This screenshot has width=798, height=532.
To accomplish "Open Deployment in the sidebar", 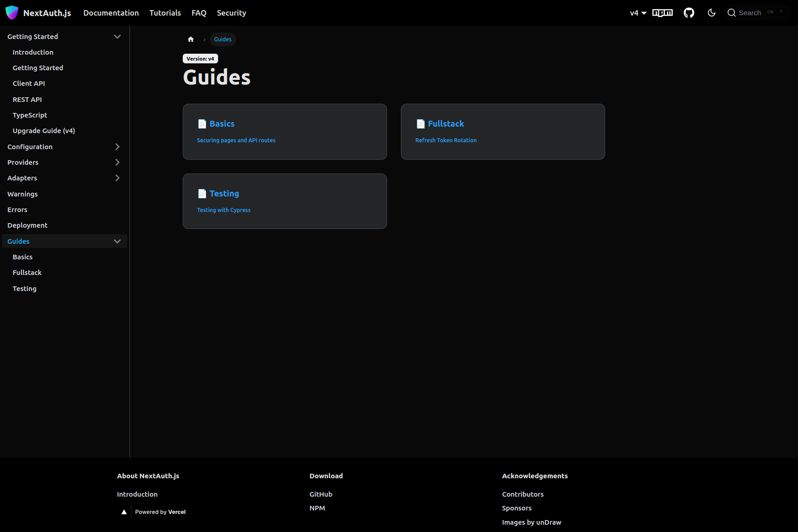I will (x=28, y=225).
